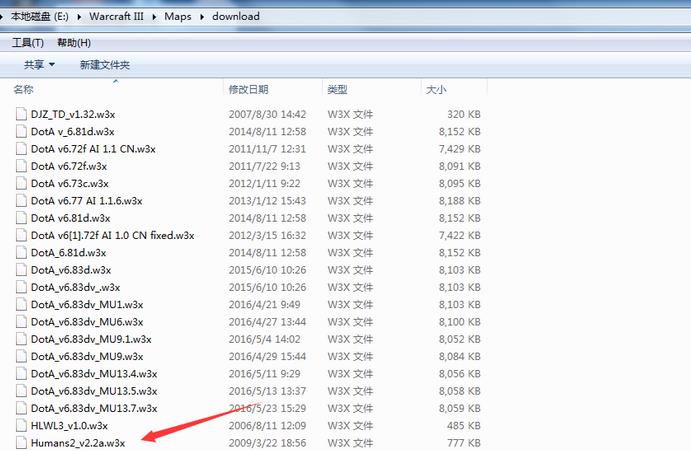
Task: Click the size value 320 KB
Action: coord(464,114)
